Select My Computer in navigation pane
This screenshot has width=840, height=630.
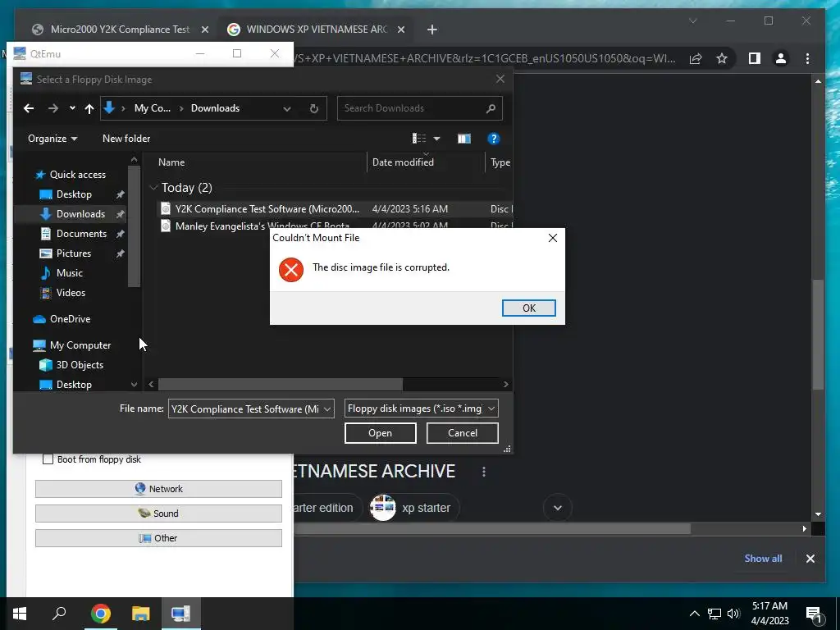pyautogui.click(x=80, y=345)
